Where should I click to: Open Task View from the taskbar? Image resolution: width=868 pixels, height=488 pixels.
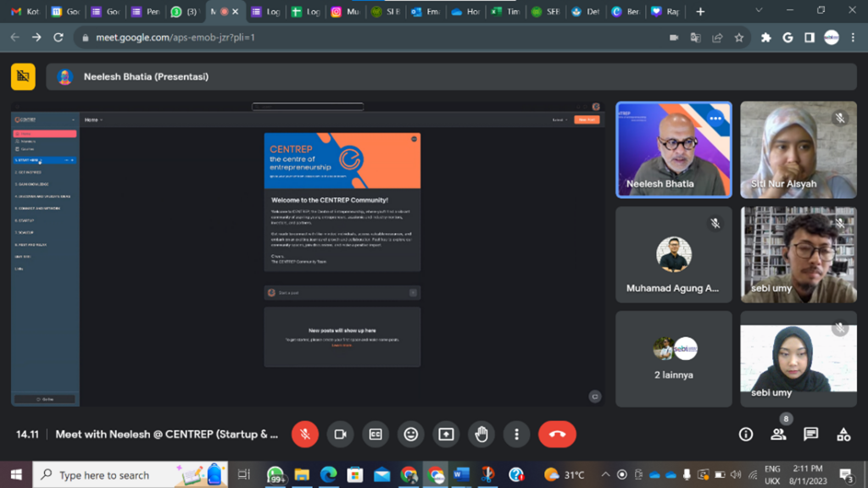coord(243,474)
